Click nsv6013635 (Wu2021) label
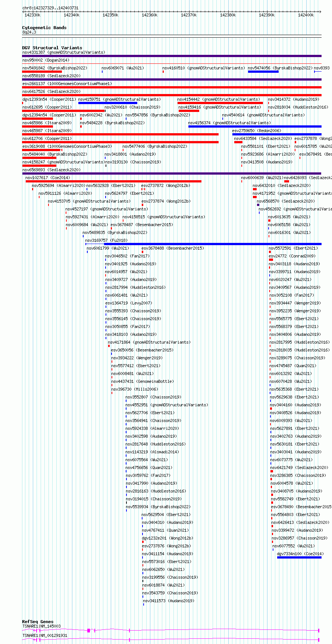 (289, 217)
